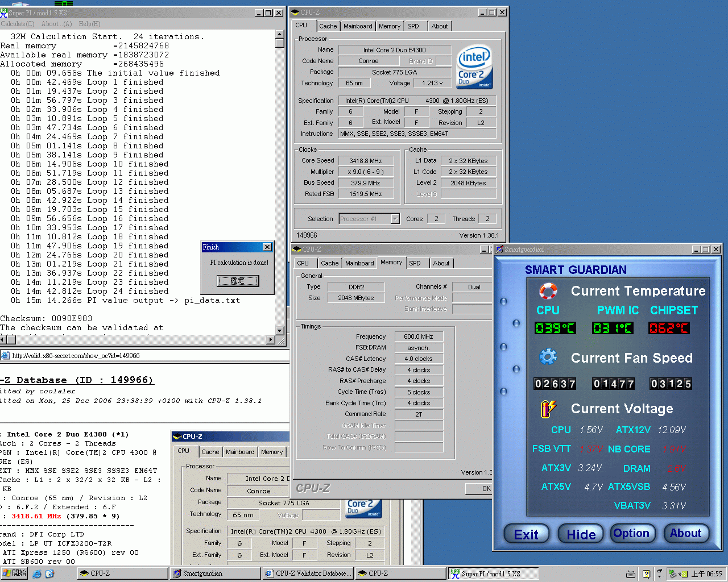728x582 pixels.
Task: Click the taskbar clock showing 06:55
Action: point(706,574)
